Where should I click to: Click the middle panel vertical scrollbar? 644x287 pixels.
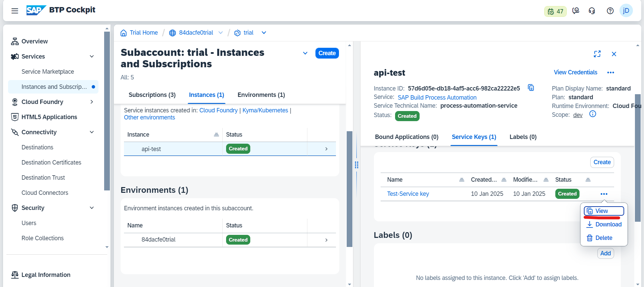click(349, 189)
